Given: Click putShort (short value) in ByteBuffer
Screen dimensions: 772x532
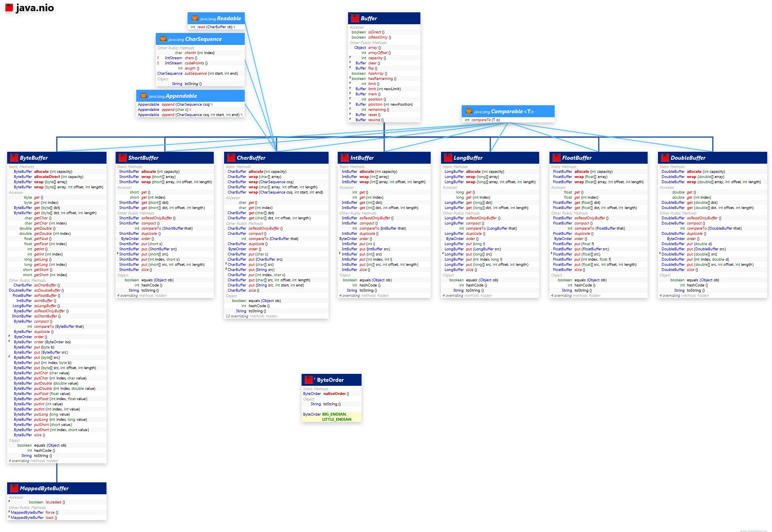Looking at the screenshot, I should coord(53,425).
